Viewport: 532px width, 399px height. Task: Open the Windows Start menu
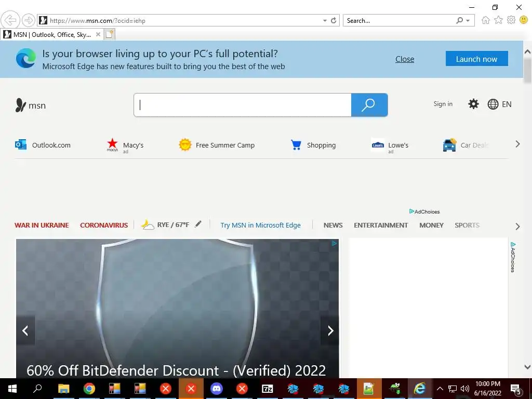tap(12, 389)
